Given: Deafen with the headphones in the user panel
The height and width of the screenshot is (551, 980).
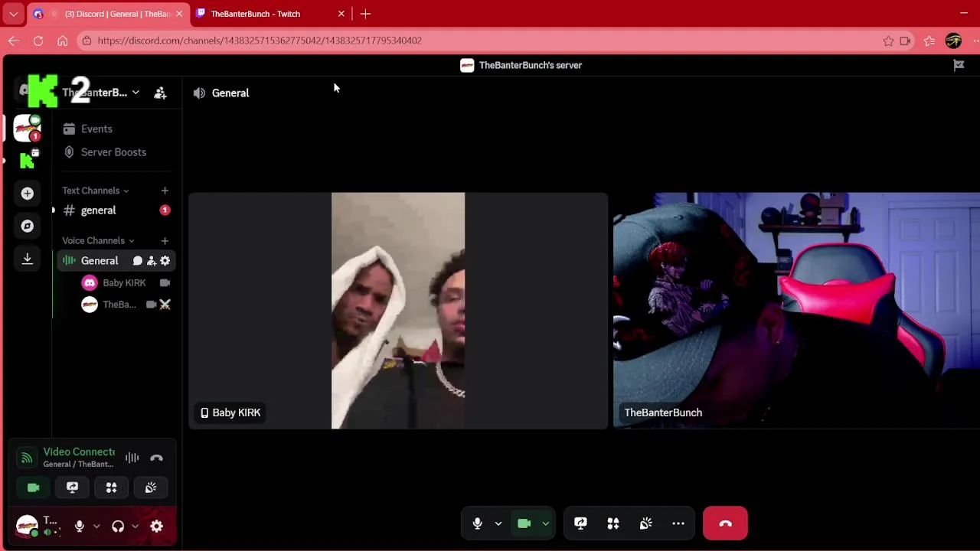Looking at the screenshot, I should point(118,527).
